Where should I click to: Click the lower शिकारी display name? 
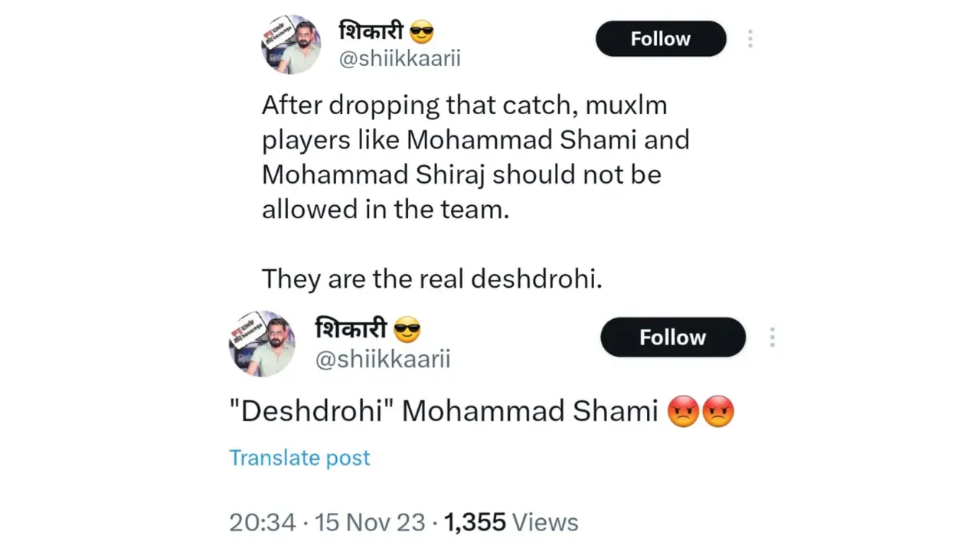point(351,330)
